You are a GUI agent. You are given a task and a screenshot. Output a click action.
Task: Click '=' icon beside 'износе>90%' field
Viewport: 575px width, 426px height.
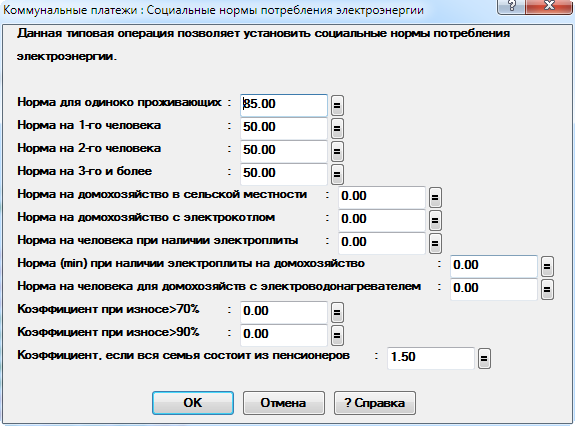[337, 335]
